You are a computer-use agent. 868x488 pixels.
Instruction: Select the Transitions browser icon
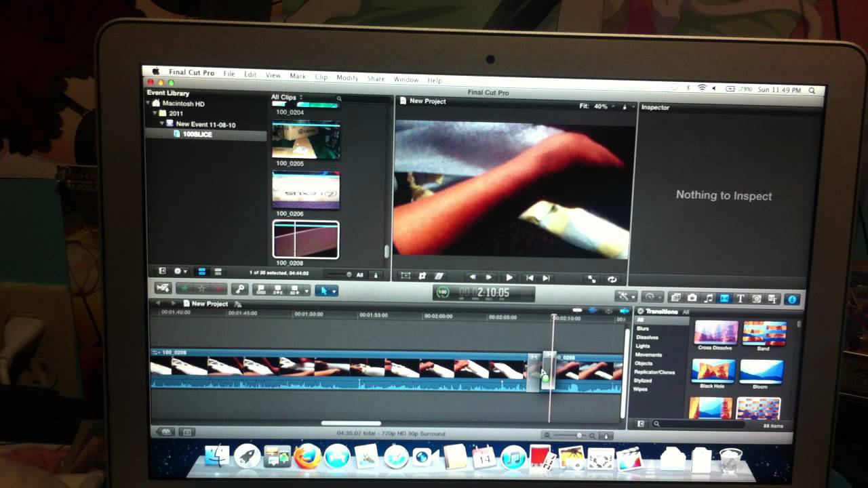tap(724, 298)
